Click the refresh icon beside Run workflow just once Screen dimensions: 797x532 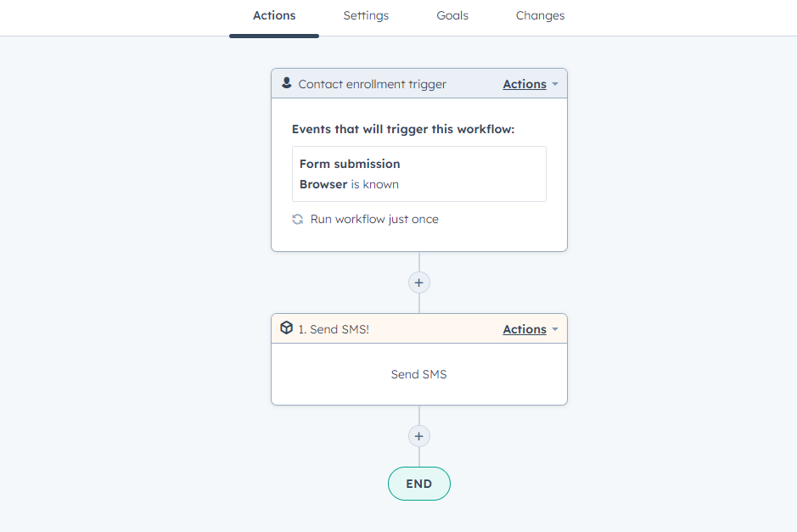(x=298, y=219)
